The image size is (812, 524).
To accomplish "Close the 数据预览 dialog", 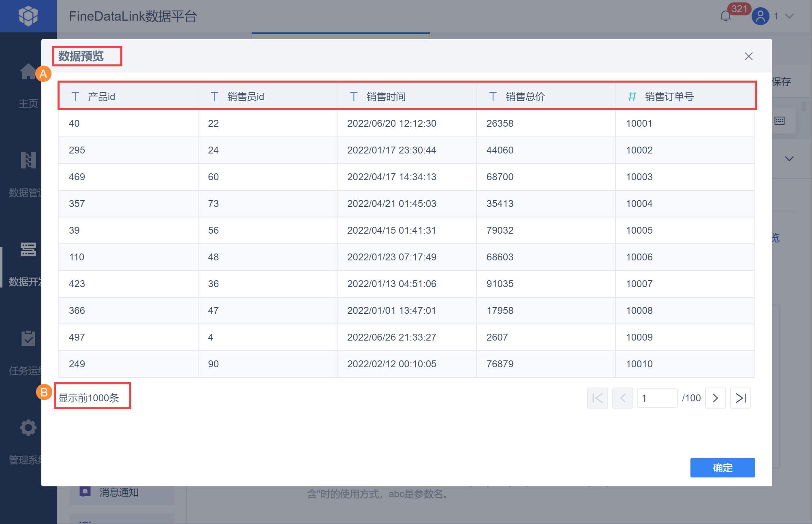I will pos(748,56).
